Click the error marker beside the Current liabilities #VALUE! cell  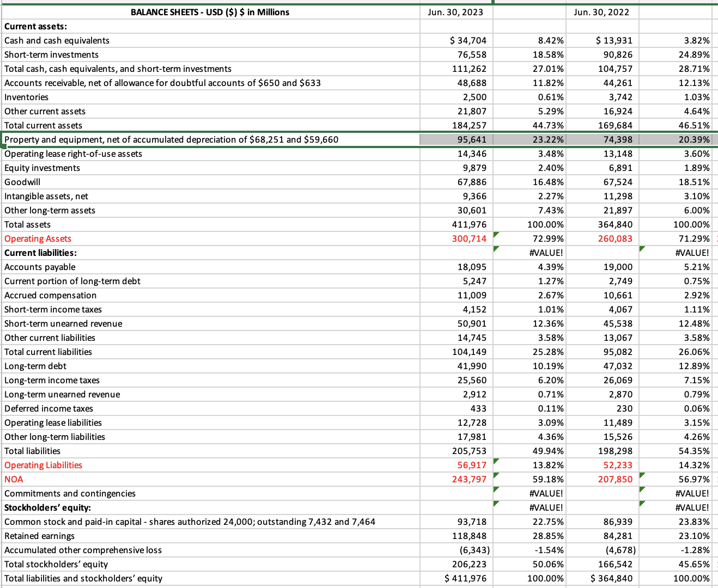[x=496, y=250]
